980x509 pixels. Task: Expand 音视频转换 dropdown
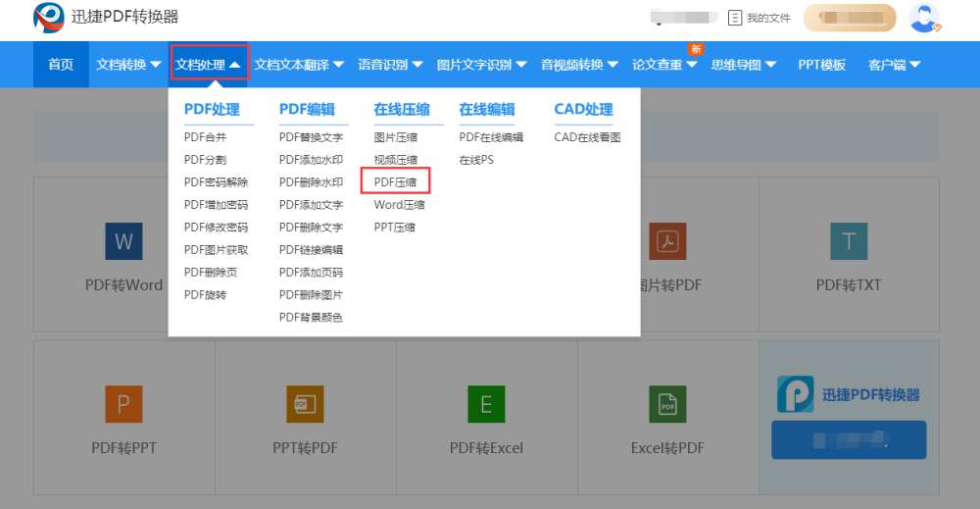point(579,65)
